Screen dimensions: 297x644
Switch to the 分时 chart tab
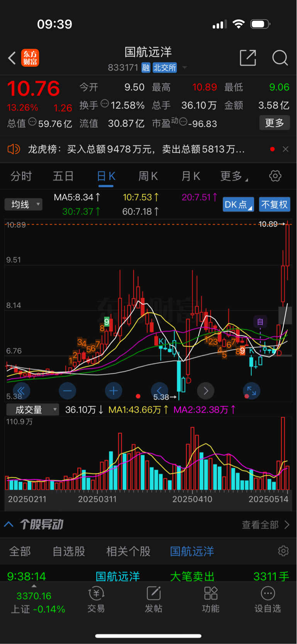(x=21, y=177)
